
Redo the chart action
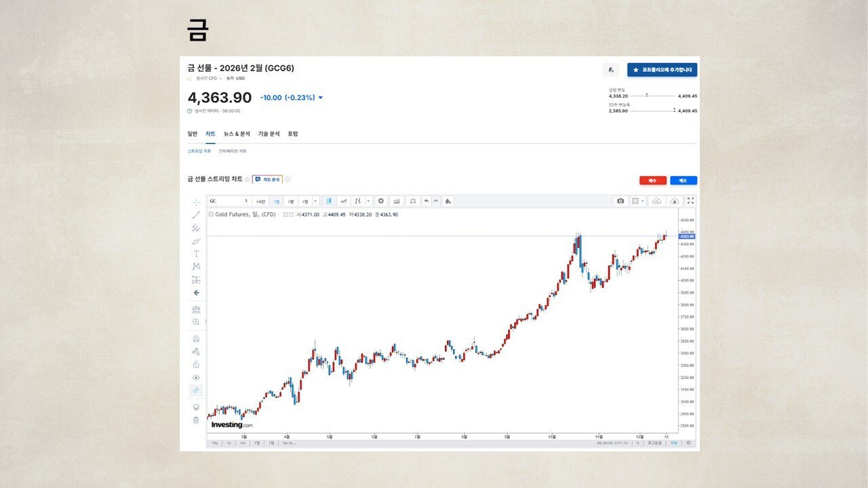click(x=435, y=201)
